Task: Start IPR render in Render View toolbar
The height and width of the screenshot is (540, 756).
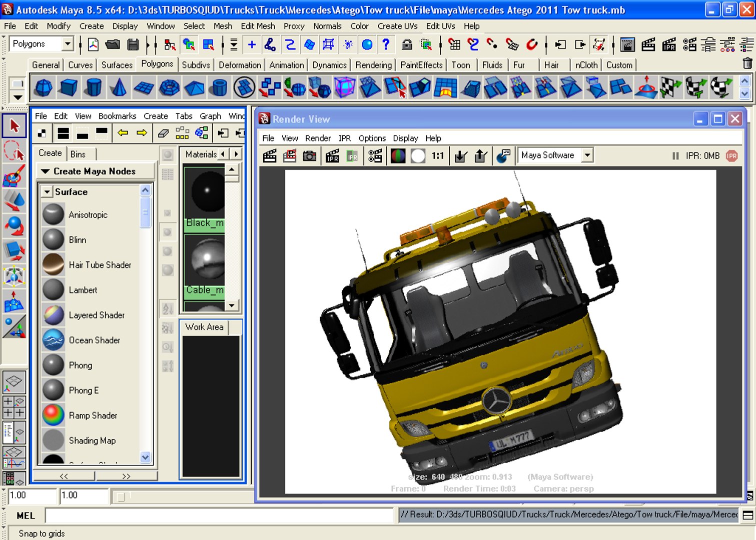Action: click(x=332, y=156)
